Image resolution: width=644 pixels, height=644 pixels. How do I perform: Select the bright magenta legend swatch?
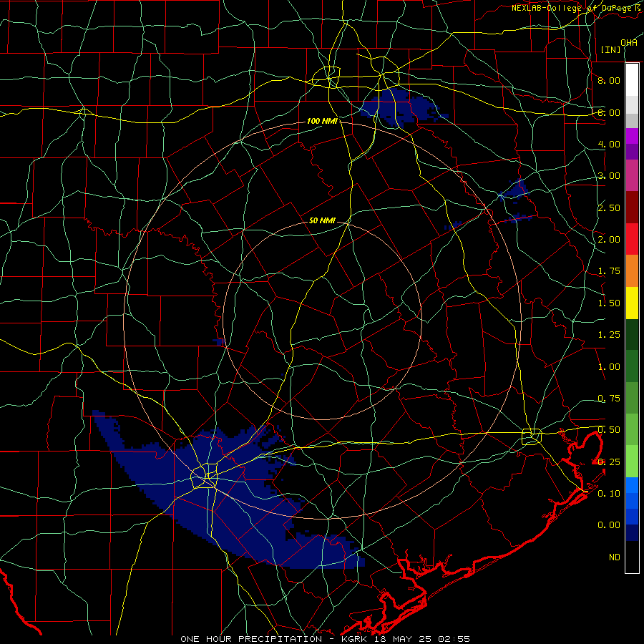[632, 136]
